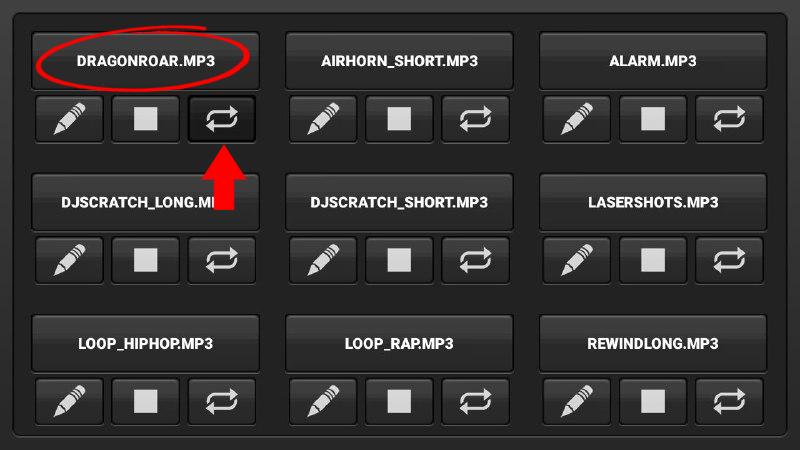Enable loop on AIRHORN_SHORT.MP3
The width and height of the screenshot is (800, 450).
(475, 119)
